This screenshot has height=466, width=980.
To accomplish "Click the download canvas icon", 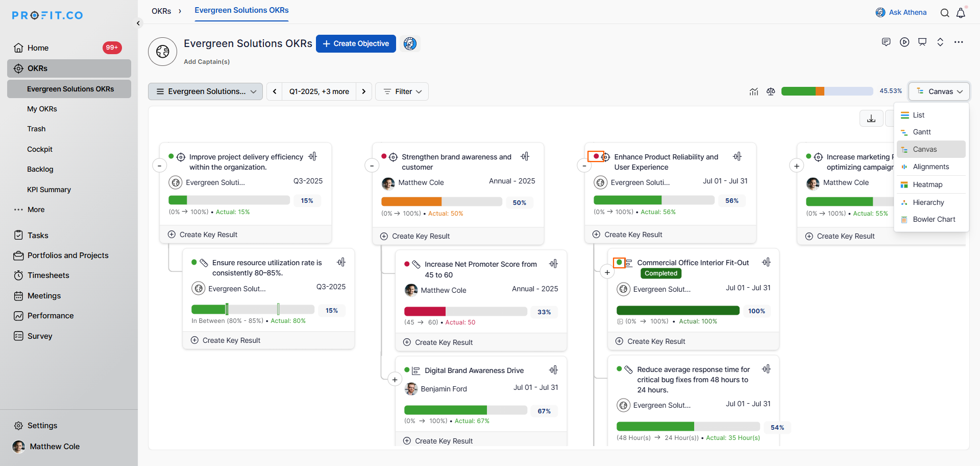I will tap(871, 119).
